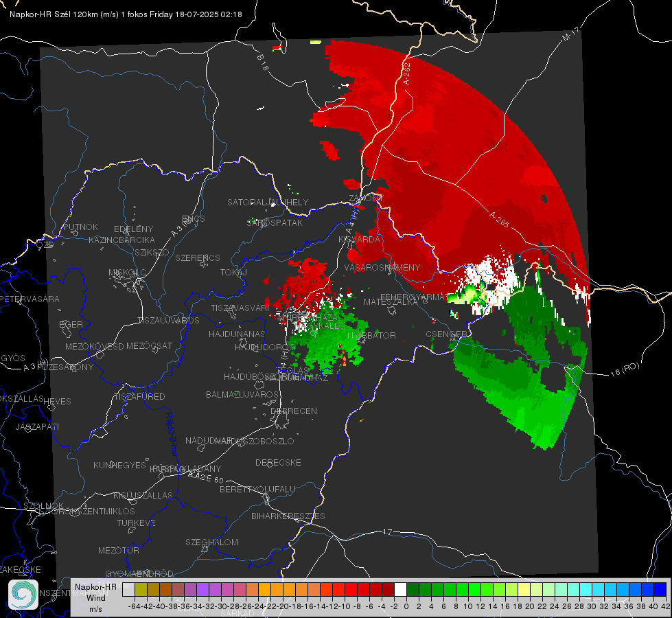This screenshot has width=672, height=618.
Task: Click the HEVES city label
Action: [57, 402]
